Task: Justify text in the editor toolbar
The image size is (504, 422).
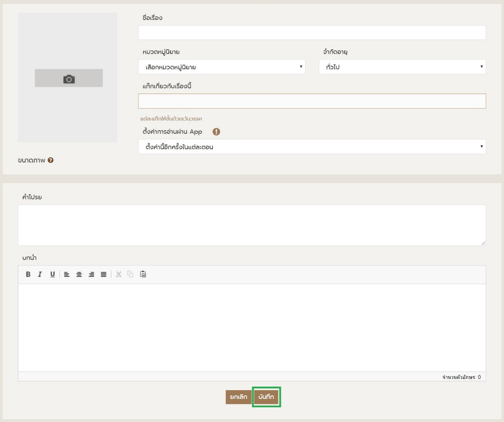Action: (x=103, y=274)
